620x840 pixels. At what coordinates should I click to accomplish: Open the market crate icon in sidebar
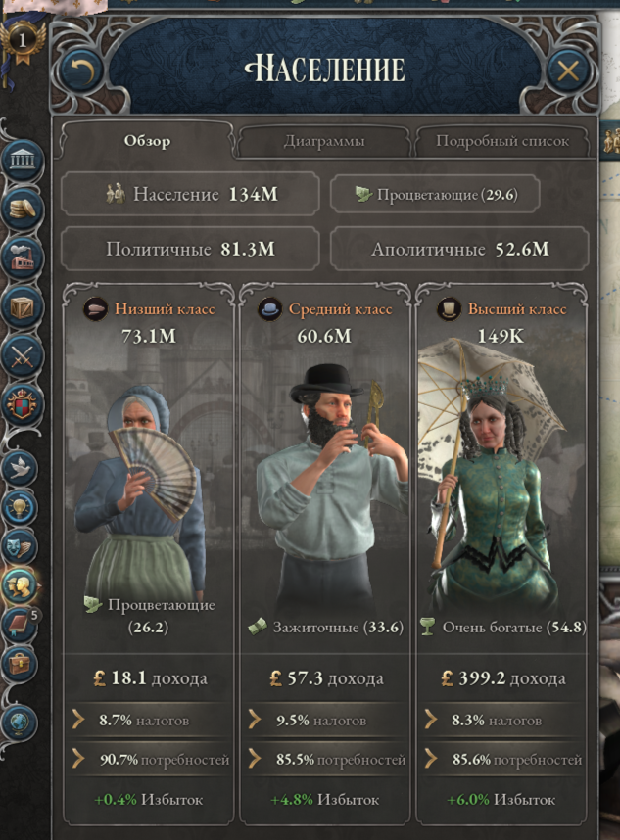click(22, 307)
